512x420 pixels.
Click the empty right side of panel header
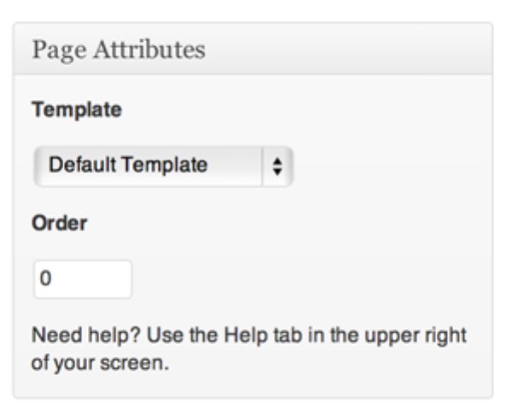pos(384,50)
